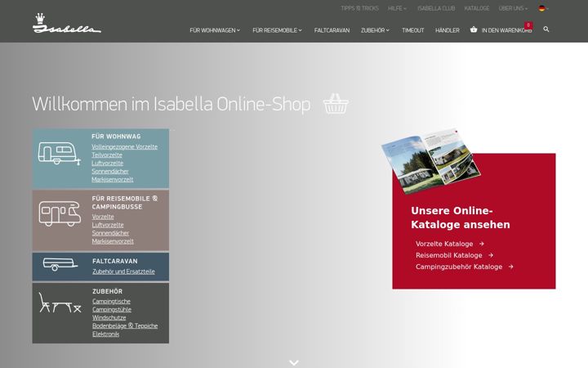Screen dimensions: 588x368
Task: Open Luftvorzelte link under Reisemobile
Action: 108,225
